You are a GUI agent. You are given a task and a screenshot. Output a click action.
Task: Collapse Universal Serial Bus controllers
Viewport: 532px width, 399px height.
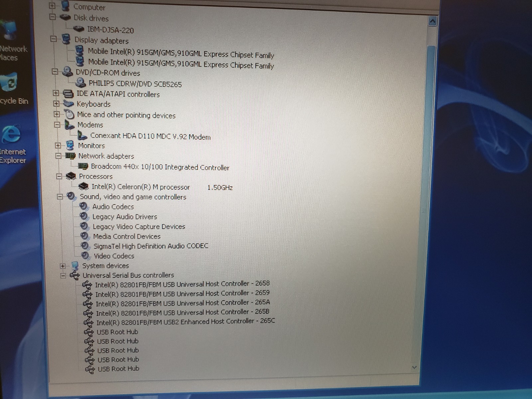(x=63, y=275)
